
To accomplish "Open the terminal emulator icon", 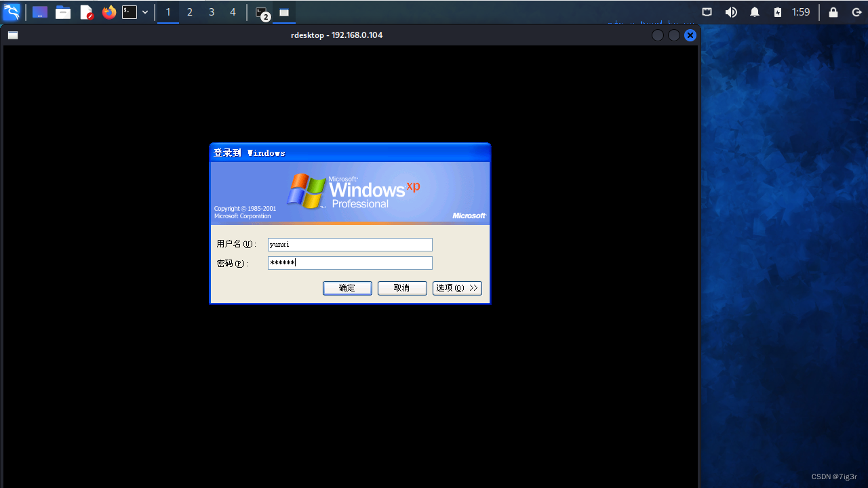I will (130, 12).
